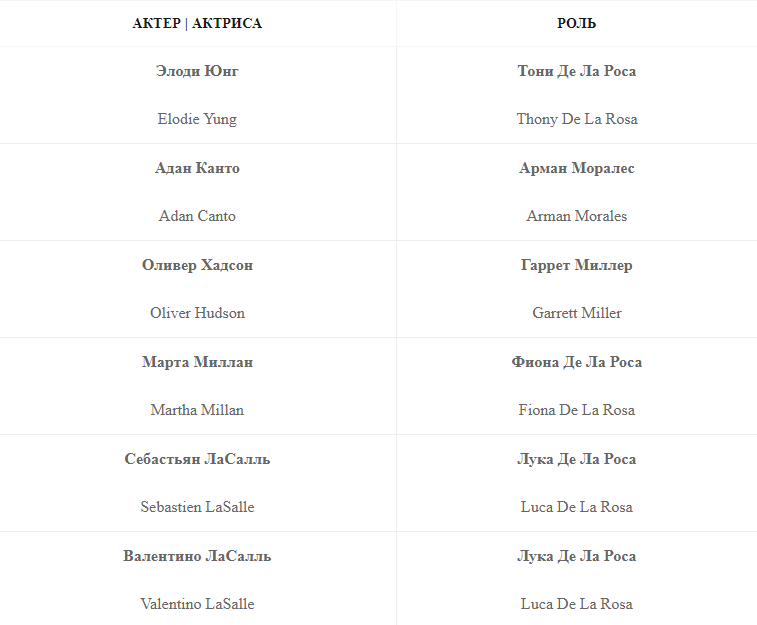Screen dimensions: 757x625
Task: Click the text 'Arman Morales'
Action: point(576,216)
